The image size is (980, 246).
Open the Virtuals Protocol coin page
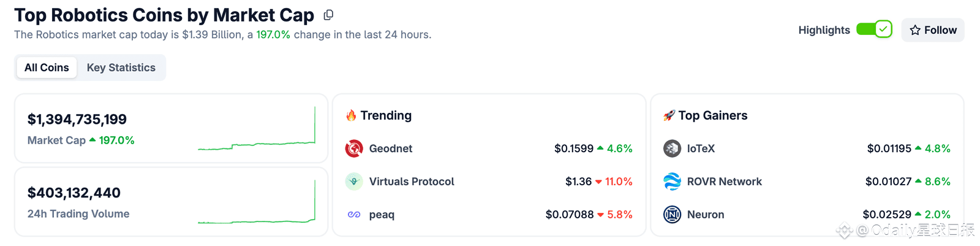pyautogui.click(x=412, y=182)
